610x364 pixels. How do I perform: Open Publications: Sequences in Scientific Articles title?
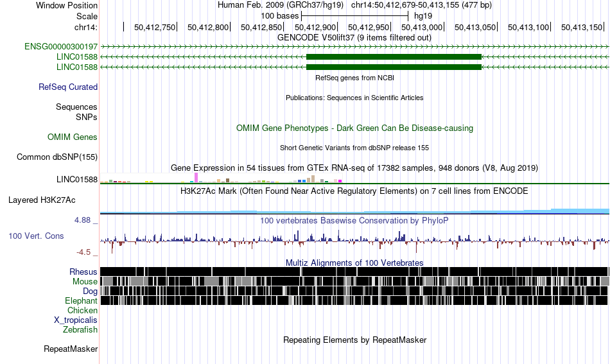pos(354,98)
